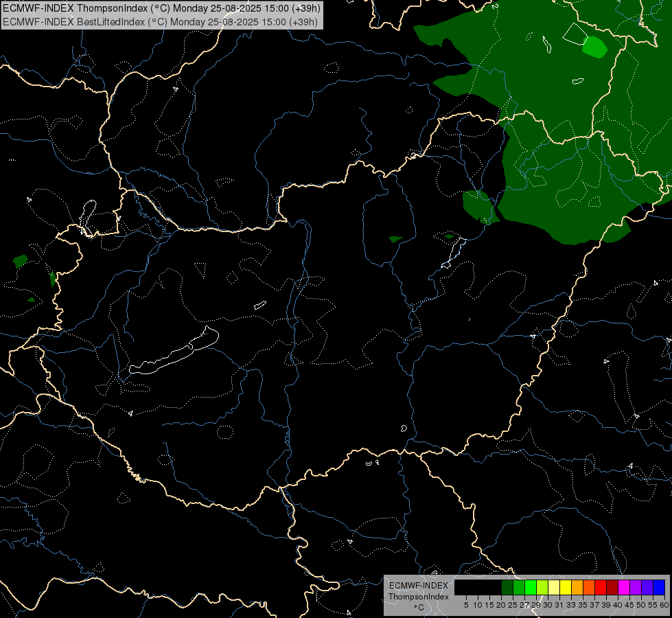The height and width of the screenshot is (618, 672).
Task: Click the legend unit label '°C'
Action: pos(419,608)
